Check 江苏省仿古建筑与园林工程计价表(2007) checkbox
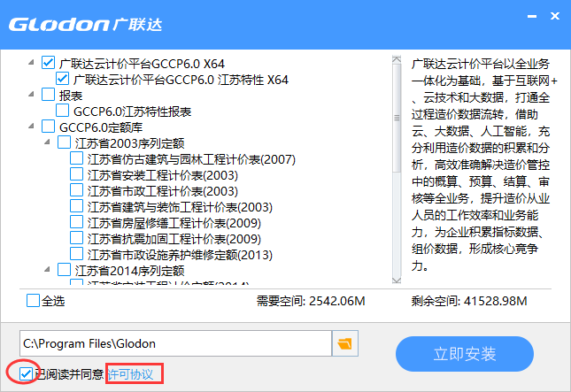This screenshot has height=392, width=571. pos(76,158)
